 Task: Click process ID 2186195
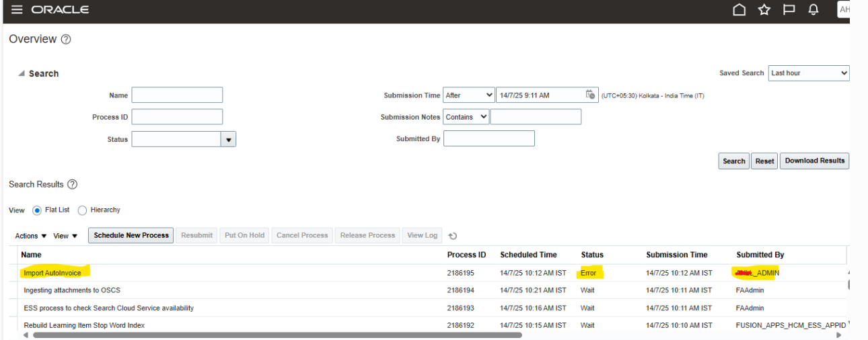(461, 273)
